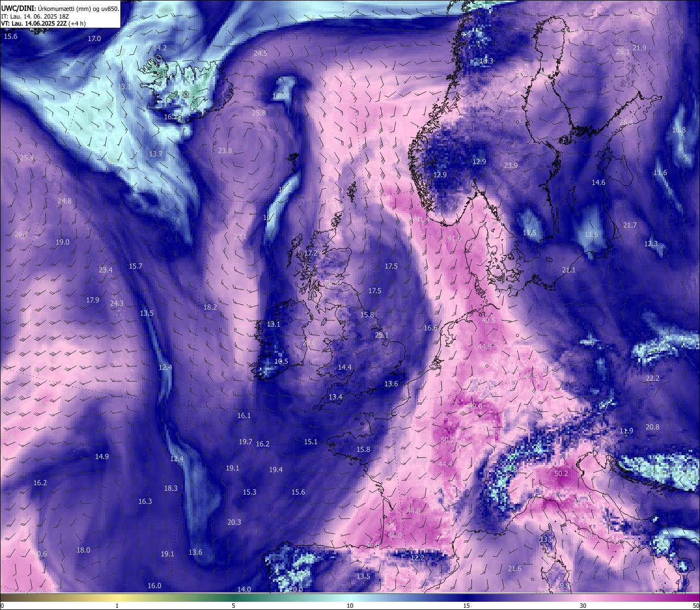This screenshot has width=700, height=610.
Task: Click the 19.0 value on the map
Action: pos(62,242)
